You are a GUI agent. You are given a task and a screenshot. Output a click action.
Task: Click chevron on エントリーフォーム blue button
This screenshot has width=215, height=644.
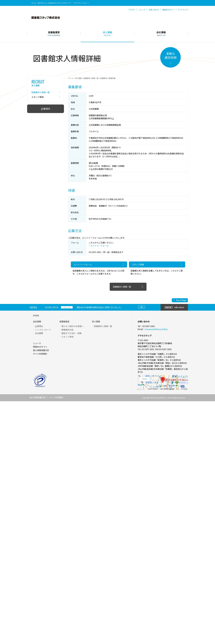pos(123,264)
